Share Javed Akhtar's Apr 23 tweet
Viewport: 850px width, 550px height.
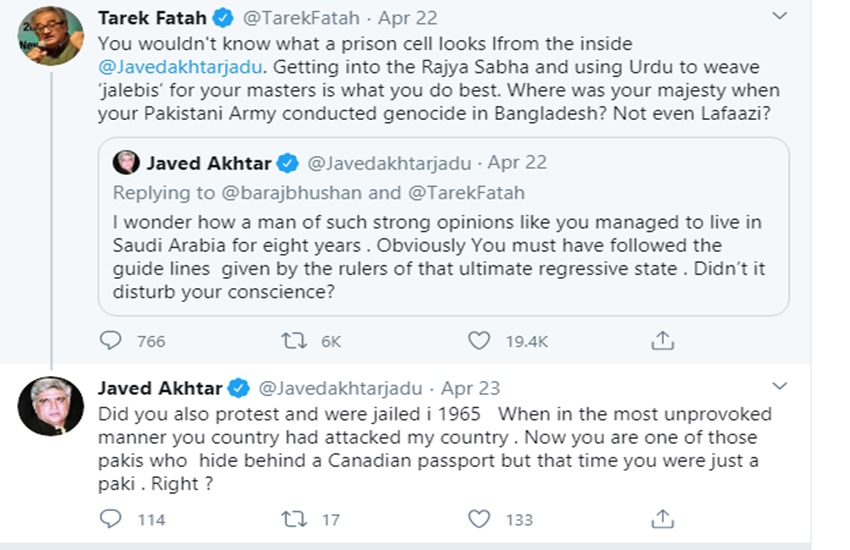pos(662,519)
